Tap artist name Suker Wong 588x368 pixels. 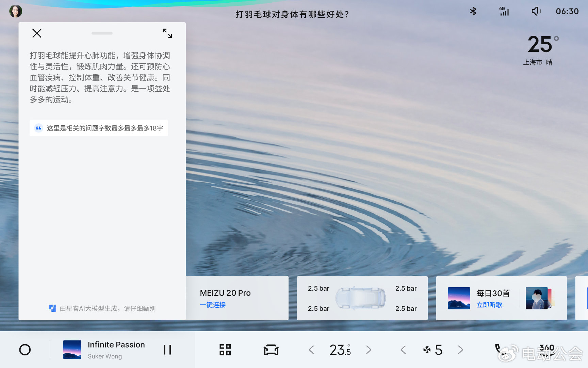click(x=105, y=356)
